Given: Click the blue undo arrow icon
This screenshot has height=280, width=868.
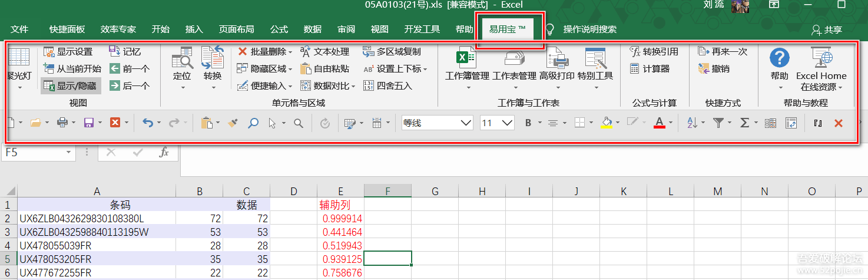Looking at the screenshot, I should point(148,123).
